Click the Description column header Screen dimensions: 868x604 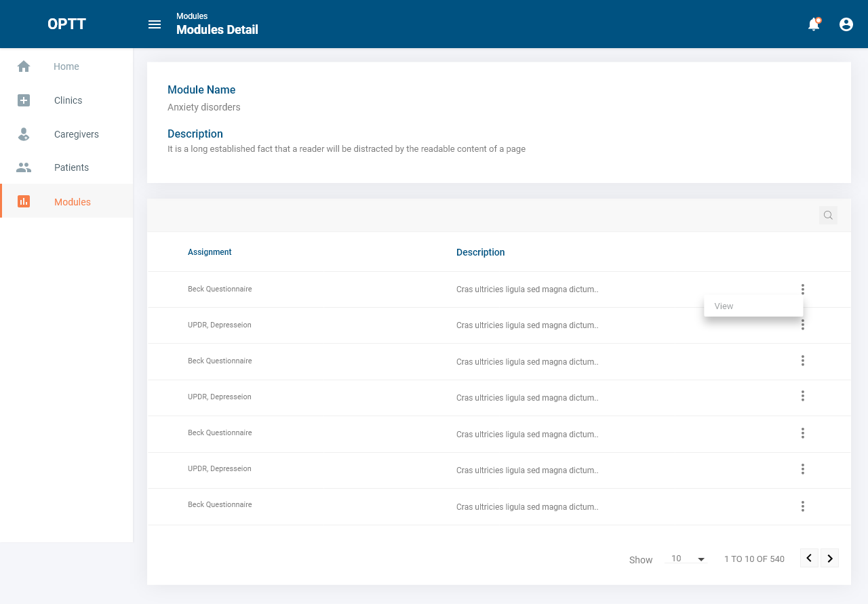click(480, 252)
